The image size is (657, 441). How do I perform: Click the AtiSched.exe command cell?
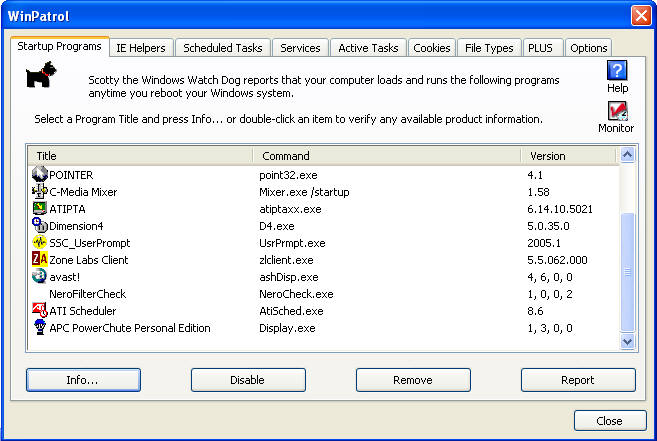click(x=291, y=311)
